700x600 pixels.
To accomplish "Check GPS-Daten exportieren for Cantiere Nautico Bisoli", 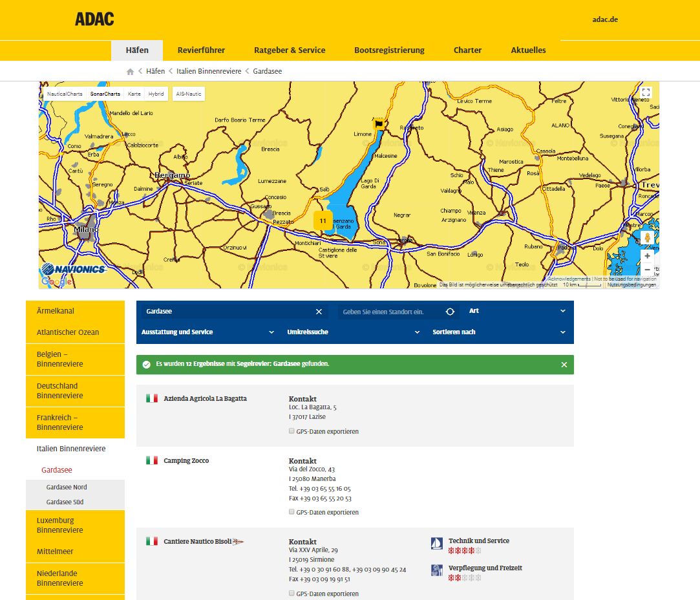I will point(292,594).
